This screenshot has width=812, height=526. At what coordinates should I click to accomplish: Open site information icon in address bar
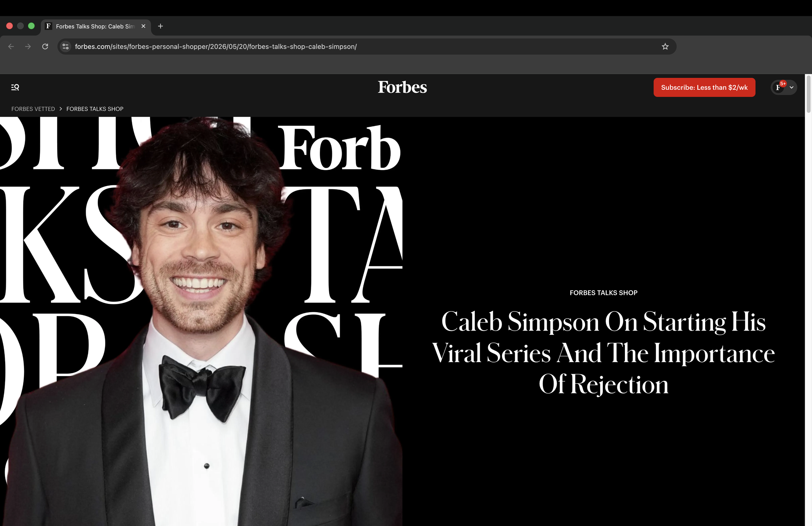[x=66, y=46]
